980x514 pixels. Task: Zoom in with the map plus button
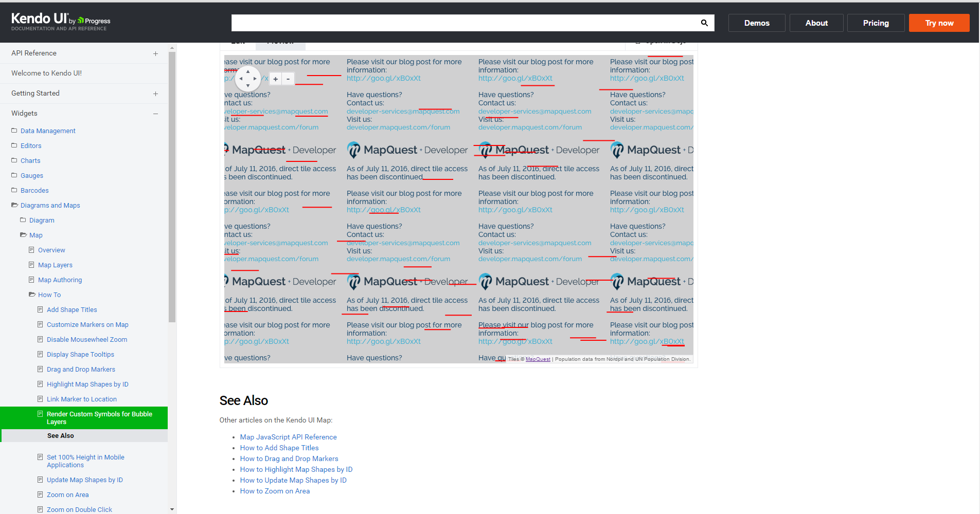pos(276,79)
